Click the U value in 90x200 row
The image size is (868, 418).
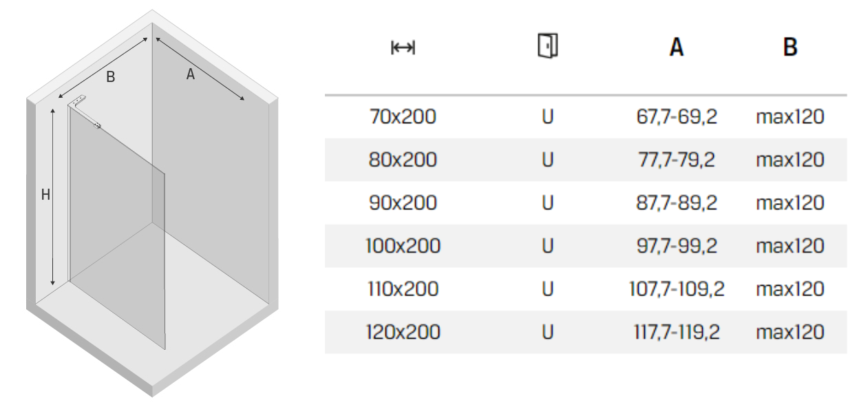pyautogui.click(x=547, y=203)
